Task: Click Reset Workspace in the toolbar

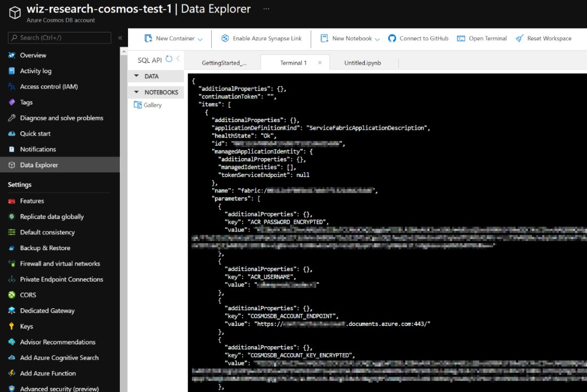Action: [544, 38]
